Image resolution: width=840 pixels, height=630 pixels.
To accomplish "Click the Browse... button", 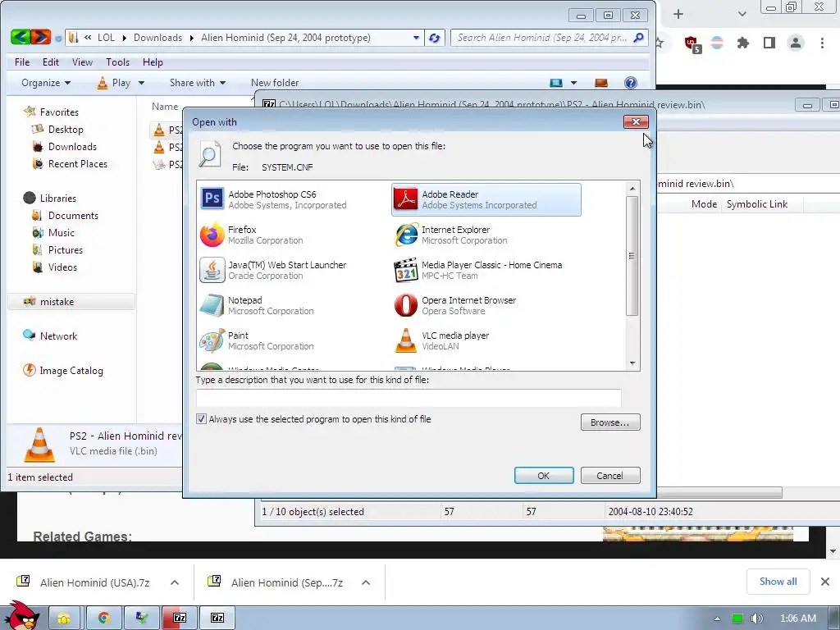I will (x=610, y=422).
